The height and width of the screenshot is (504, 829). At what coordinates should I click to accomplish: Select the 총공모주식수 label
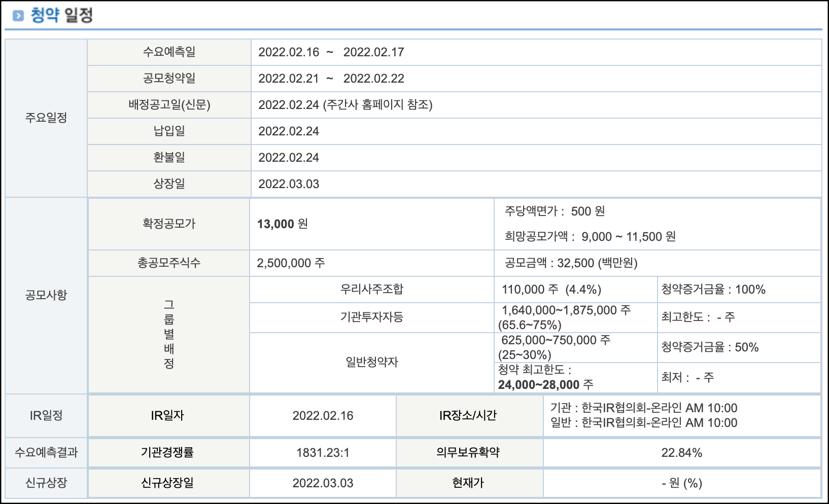point(169,263)
